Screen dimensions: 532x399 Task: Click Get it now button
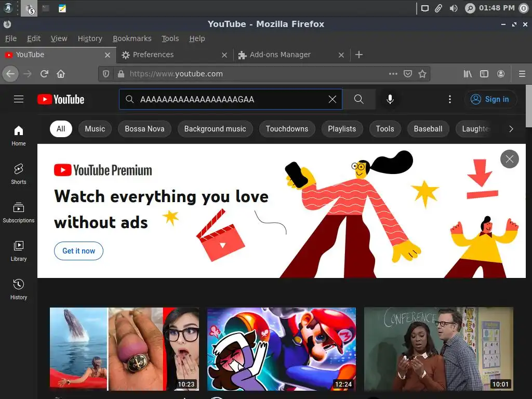(79, 251)
